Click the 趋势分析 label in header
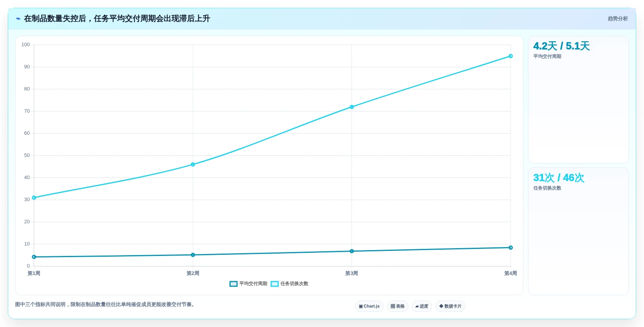 coord(618,19)
